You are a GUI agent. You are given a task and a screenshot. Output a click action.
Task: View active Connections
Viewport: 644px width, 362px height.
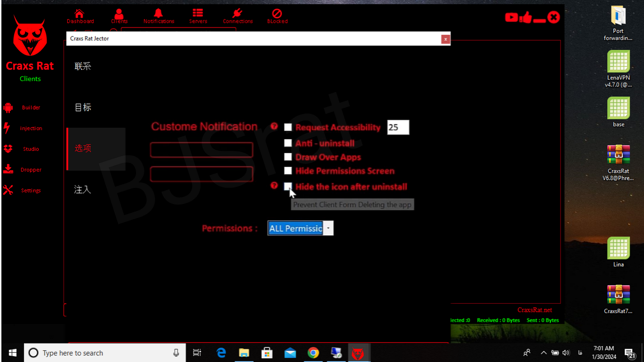tap(238, 15)
